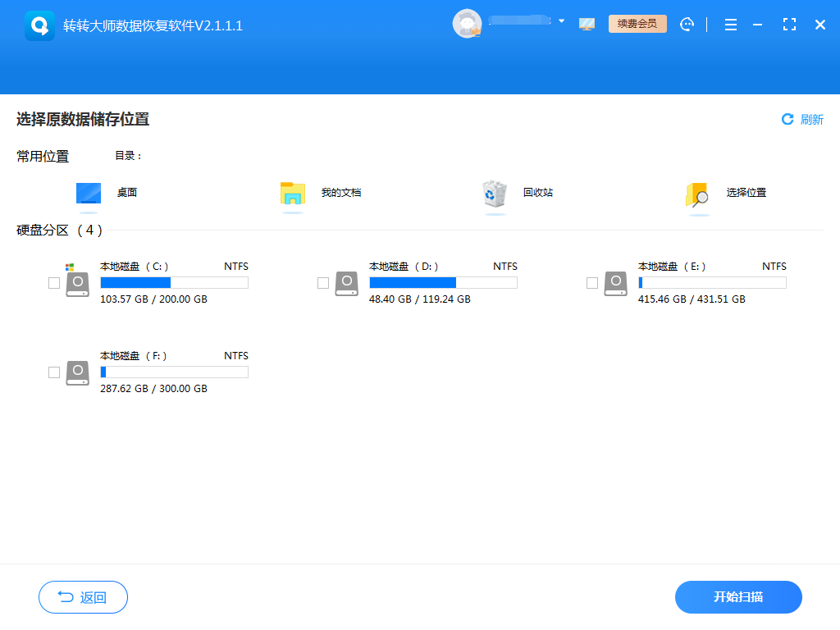Click the Choose Location (选择位置) folder icon
Viewport: 840px width, 630px height.
696,194
